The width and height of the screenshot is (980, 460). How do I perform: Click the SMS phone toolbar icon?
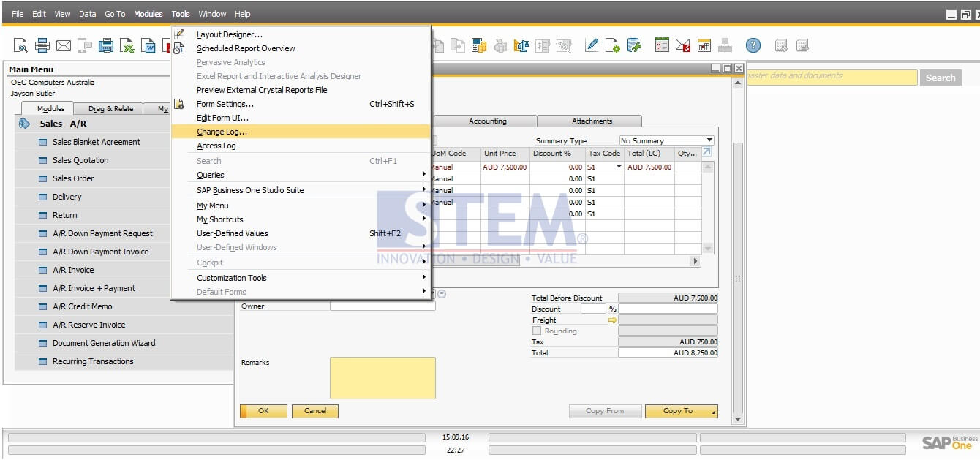click(x=85, y=45)
